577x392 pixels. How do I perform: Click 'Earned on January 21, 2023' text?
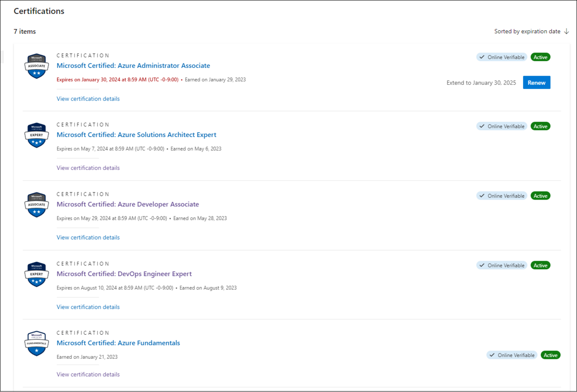pyautogui.click(x=87, y=357)
